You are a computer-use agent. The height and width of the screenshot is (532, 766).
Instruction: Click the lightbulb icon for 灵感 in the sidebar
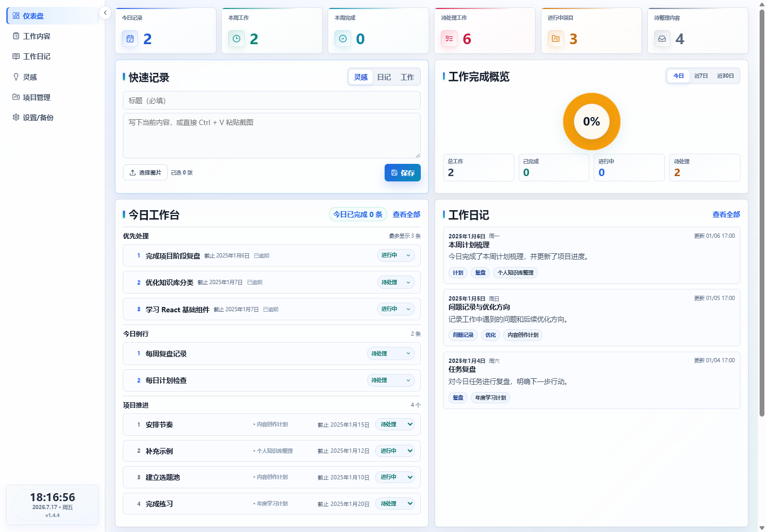(x=16, y=77)
